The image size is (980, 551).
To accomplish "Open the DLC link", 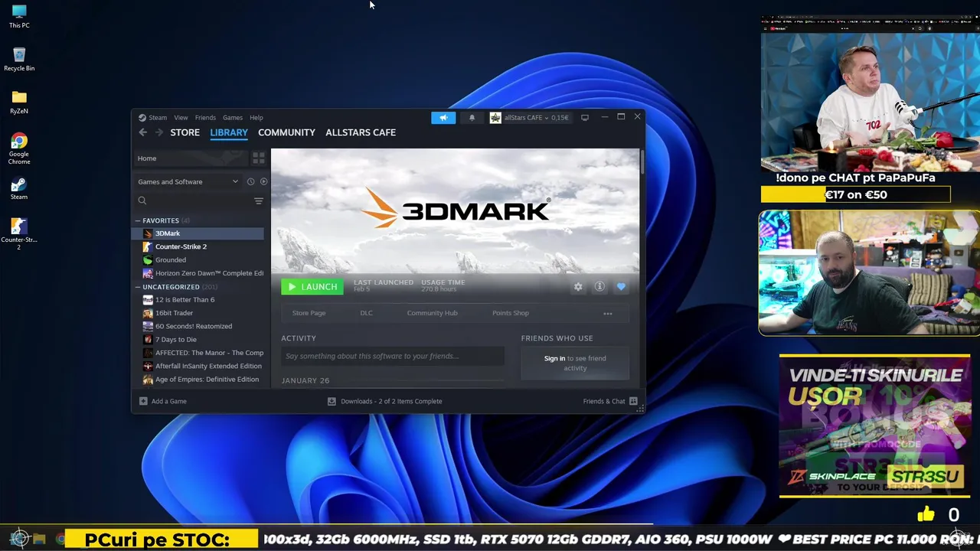I will coord(366,313).
